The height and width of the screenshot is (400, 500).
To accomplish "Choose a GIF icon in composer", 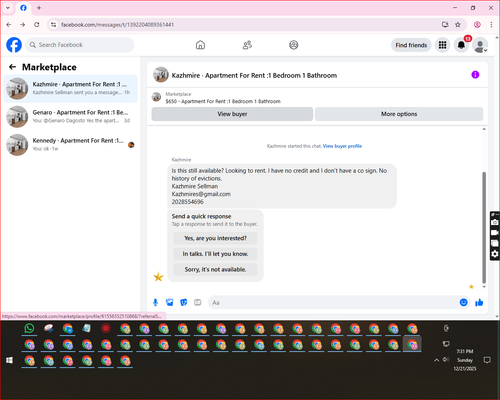I will click(198, 302).
